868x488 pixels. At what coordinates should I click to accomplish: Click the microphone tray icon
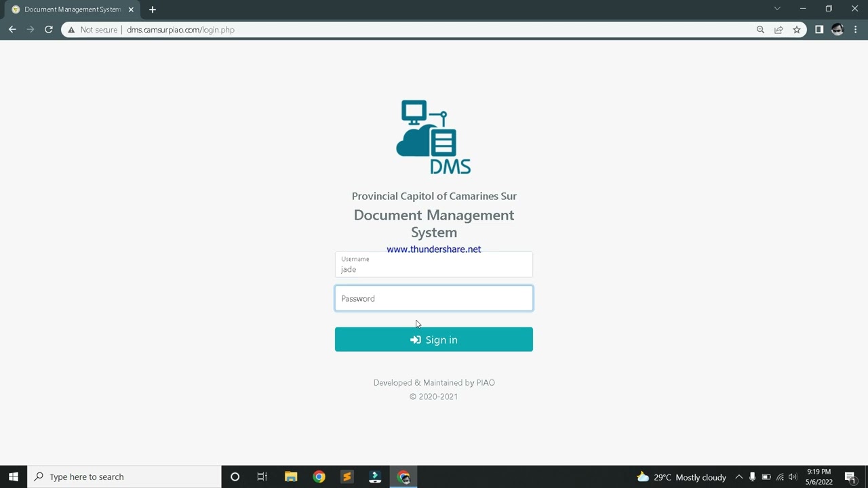(752, 477)
